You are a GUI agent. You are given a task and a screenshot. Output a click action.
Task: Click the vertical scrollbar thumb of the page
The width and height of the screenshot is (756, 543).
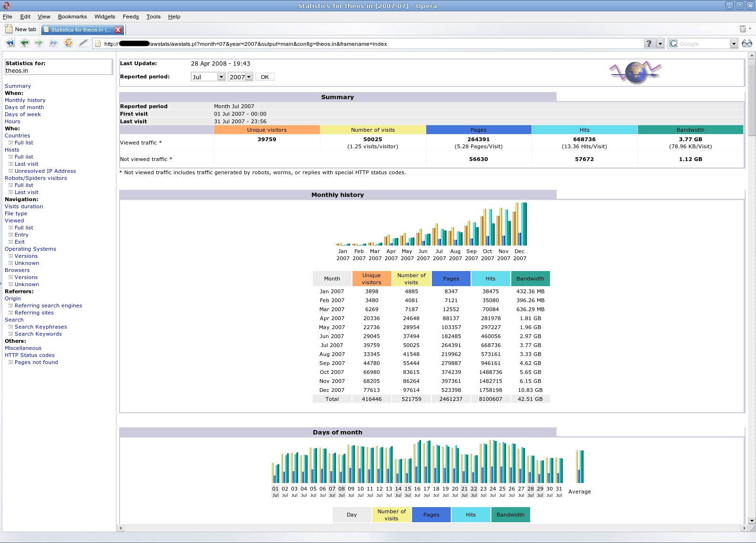[752, 94]
